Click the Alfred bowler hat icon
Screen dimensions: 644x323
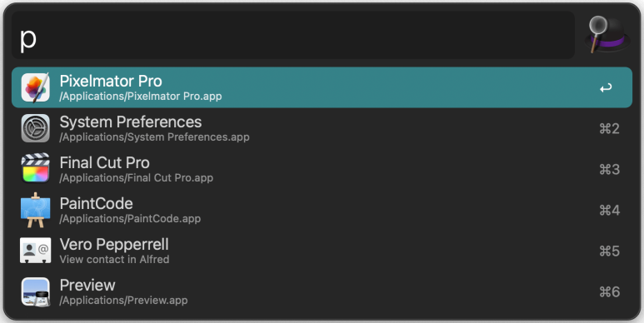(x=607, y=34)
